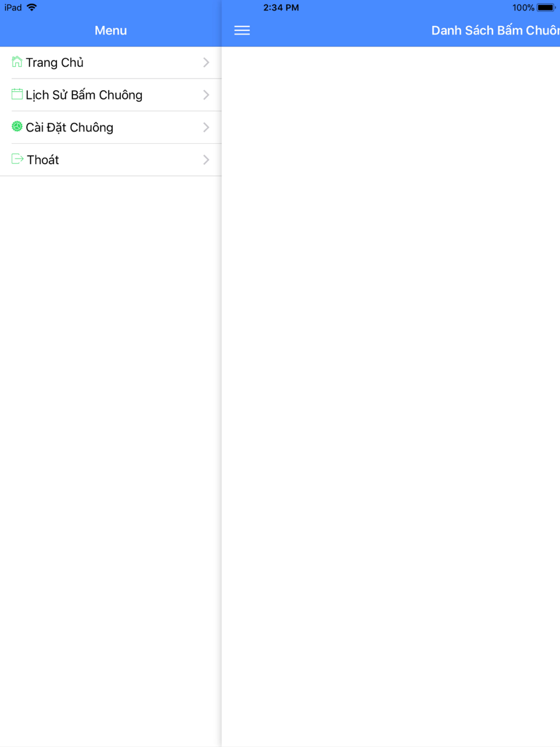Open Lịch Sử Bấm Chuông menu entry

[111, 95]
